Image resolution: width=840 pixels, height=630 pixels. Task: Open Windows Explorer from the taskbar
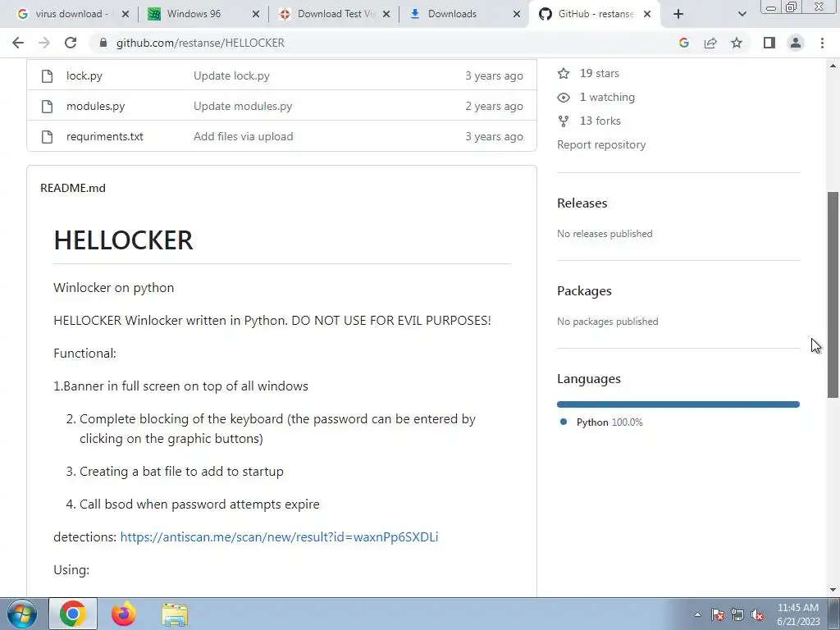click(x=175, y=614)
